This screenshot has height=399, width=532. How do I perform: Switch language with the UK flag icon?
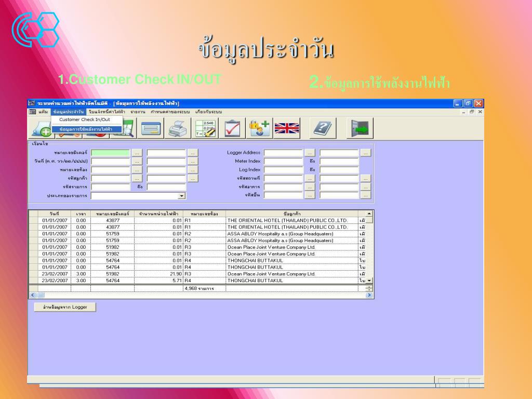click(287, 129)
